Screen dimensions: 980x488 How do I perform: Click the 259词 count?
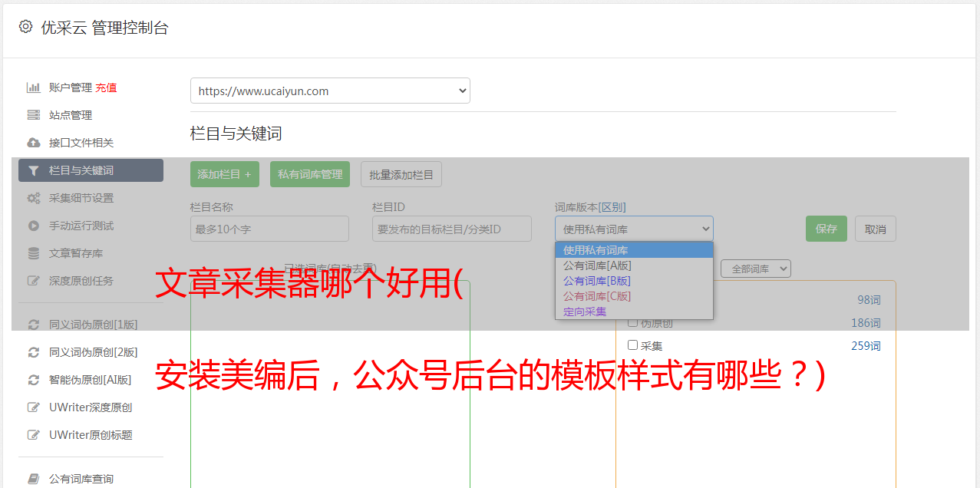pyautogui.click(x=866, y=346)
